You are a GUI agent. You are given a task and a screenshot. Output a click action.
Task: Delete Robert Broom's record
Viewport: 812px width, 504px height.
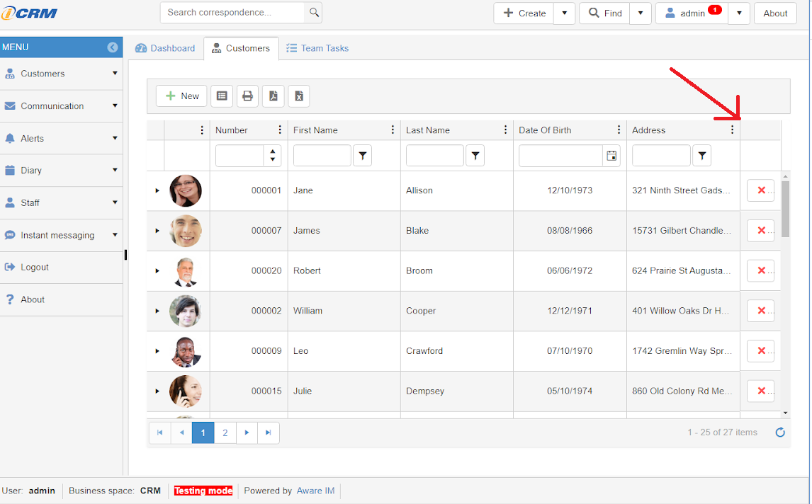click(x=761, y=270)
